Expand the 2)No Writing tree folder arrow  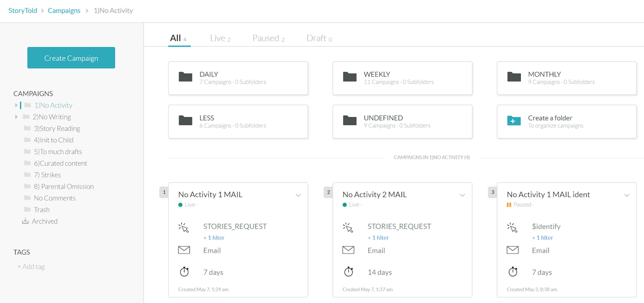tap(16, 117)
